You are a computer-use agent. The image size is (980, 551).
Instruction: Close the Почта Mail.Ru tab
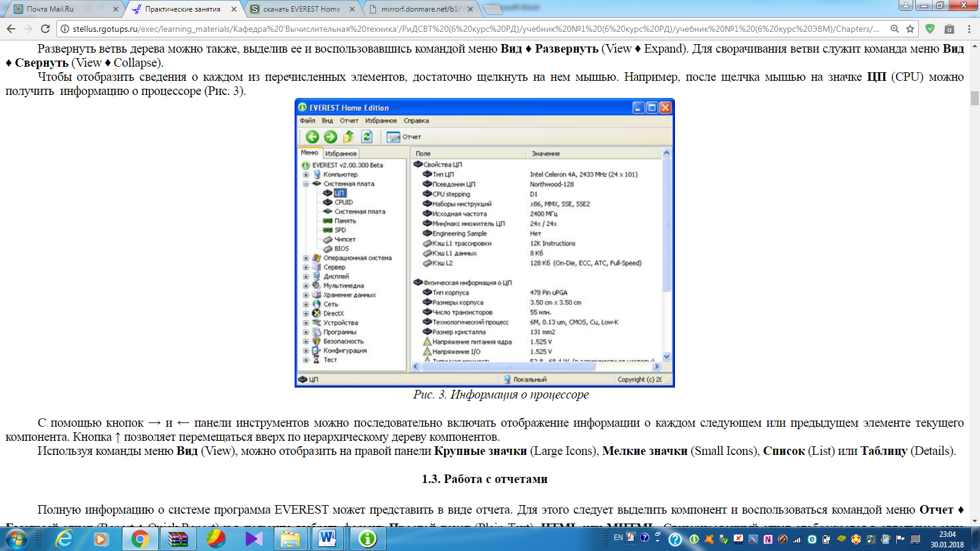[x=116, y=9]
